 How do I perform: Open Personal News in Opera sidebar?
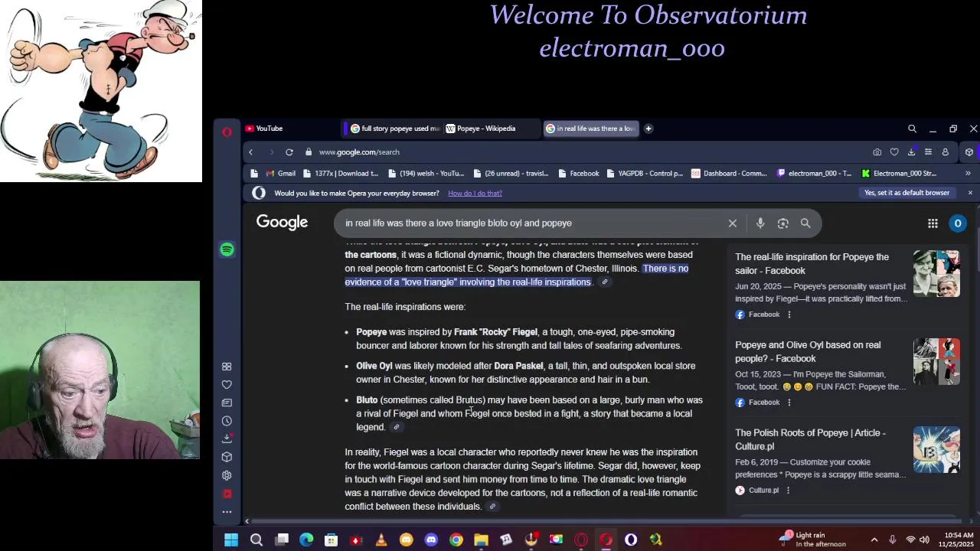point(227,403)
